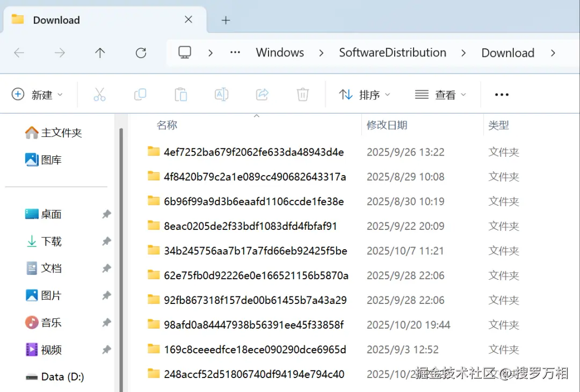Click Windows in the address breadcrumb

(280, 53)
